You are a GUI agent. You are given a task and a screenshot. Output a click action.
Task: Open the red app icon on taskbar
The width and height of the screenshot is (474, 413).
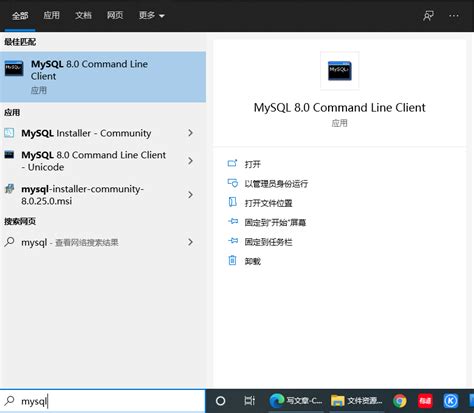coord(425,401)
